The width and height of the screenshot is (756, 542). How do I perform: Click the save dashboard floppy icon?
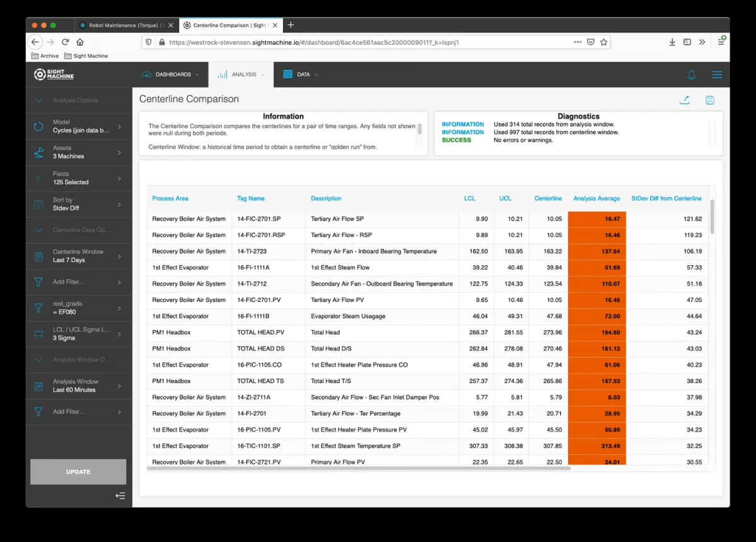point(710,100)
